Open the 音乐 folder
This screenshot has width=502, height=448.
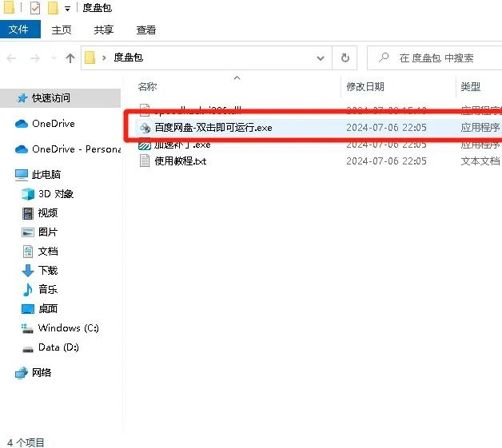point(48,290)
